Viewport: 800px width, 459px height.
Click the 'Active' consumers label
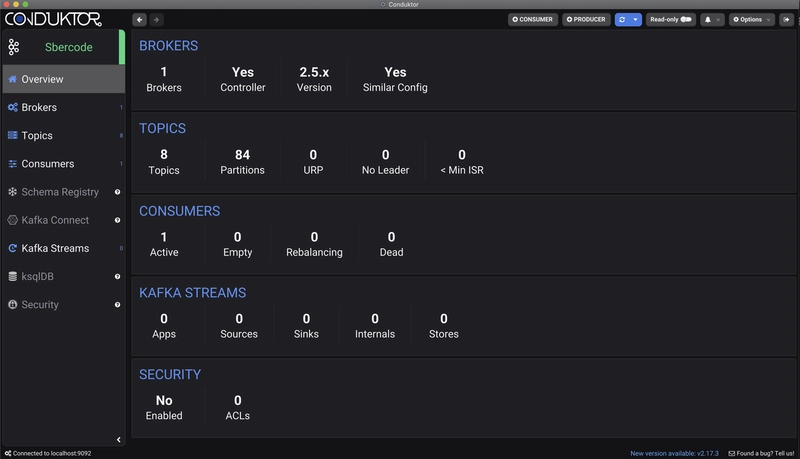coord(164,252)
